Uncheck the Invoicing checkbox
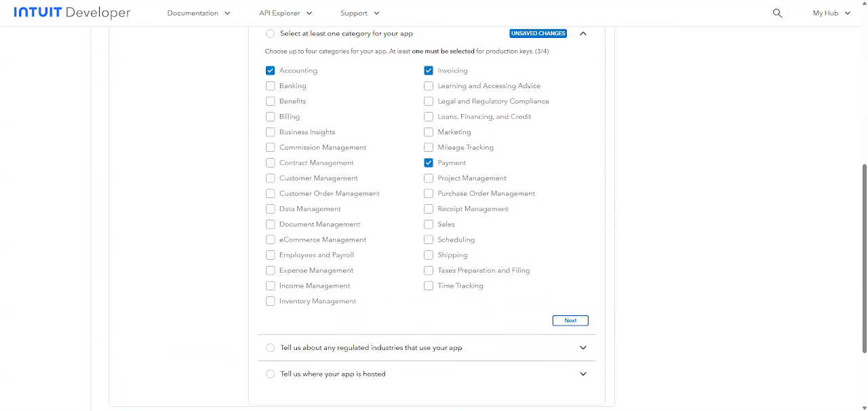Screen dimensions: 868x411 click(429, 71)
